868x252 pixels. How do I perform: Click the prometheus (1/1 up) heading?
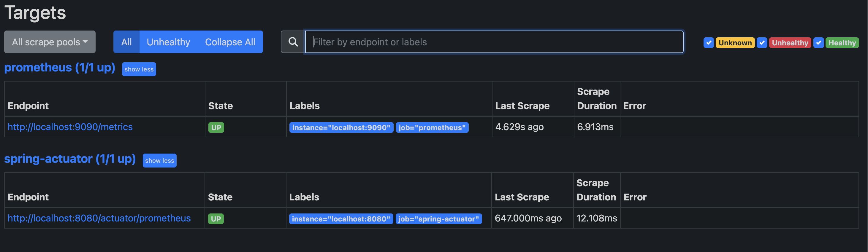click(60, 68)
